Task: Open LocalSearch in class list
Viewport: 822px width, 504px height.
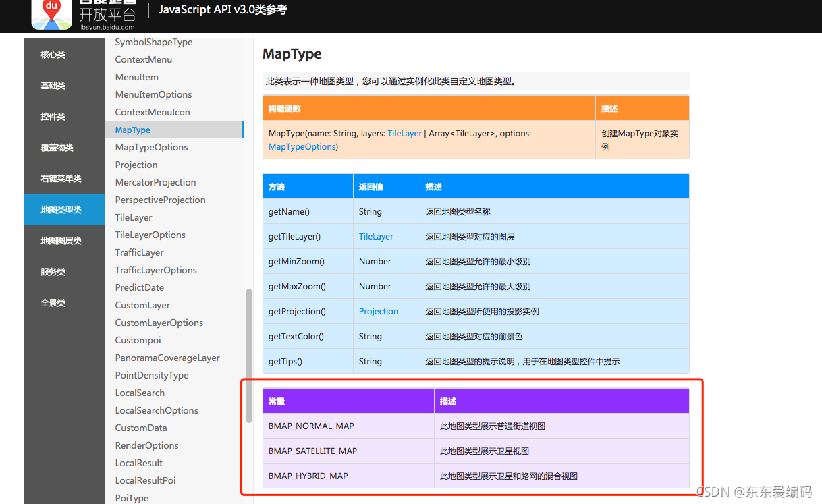Action: pos(140,393)
